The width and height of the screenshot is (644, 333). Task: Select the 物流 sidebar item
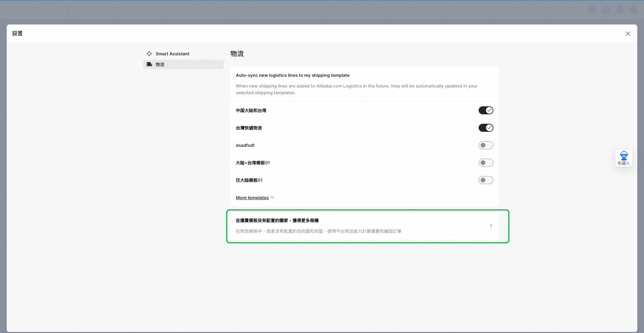183,64
